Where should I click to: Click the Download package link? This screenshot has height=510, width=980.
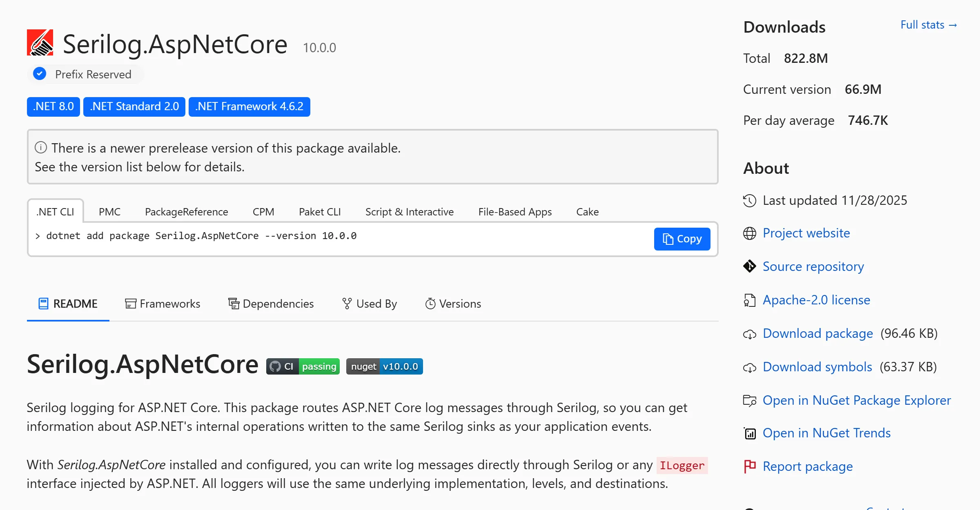[x=818, y=333]
